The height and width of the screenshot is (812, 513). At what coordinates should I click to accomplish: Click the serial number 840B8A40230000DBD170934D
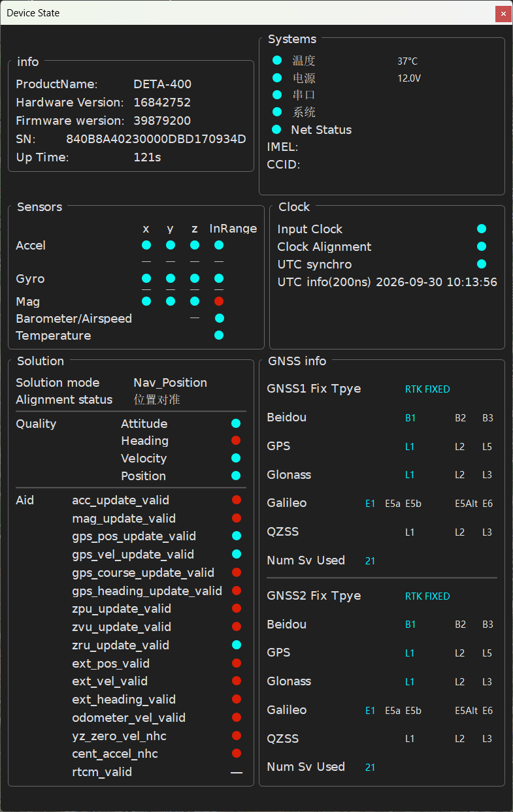[156, 139]
